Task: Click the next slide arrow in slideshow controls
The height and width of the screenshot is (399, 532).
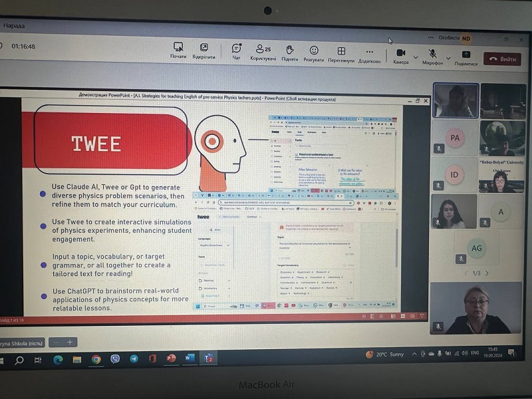Action: pyautogui.click(x=381, y=316)
